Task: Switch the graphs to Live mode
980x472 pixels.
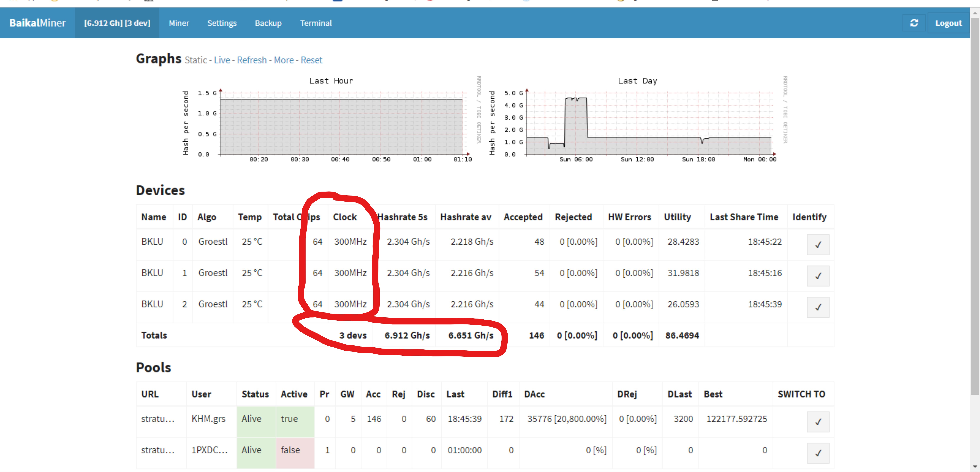Action: 222,60
